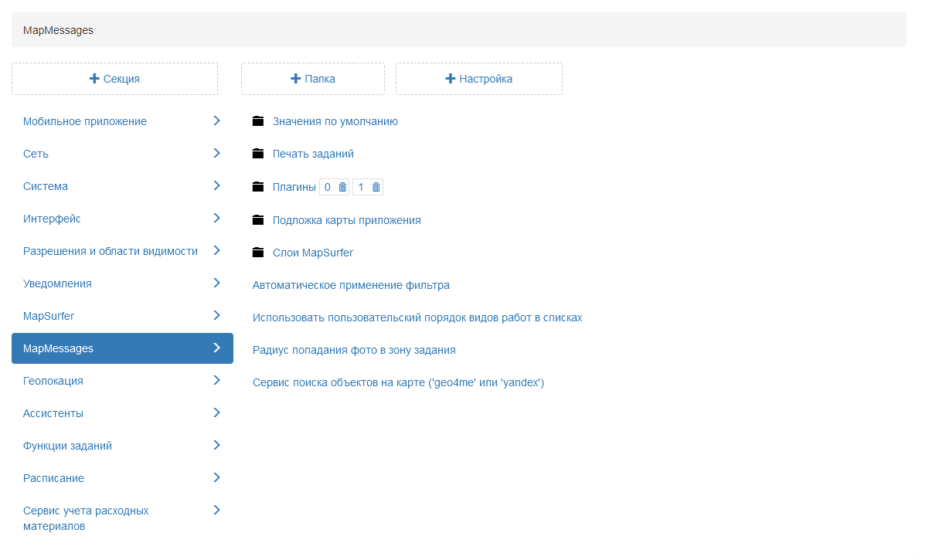The width and height of the screenshot is (929, 560).
Task: Click folder icon beside Подложка карты приложения
Action: point(258,220)
